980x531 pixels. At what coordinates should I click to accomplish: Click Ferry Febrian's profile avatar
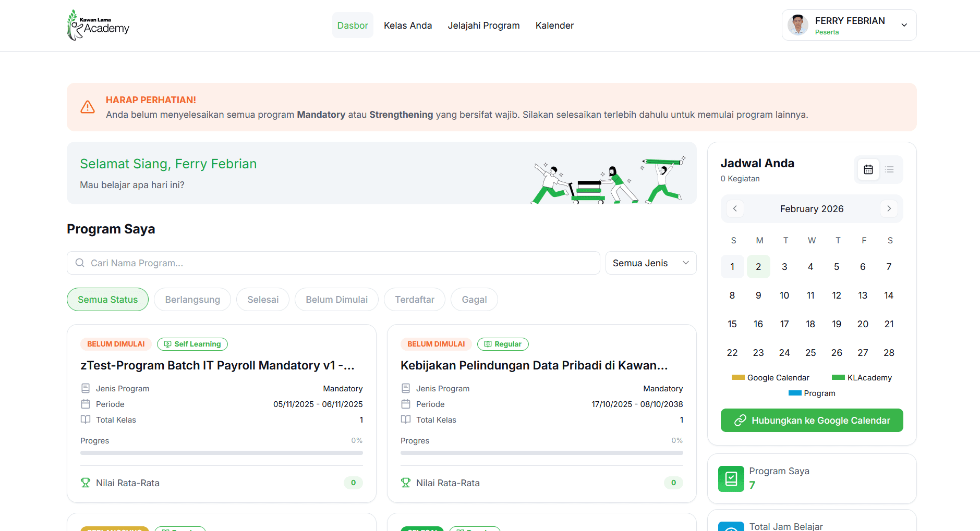point(797,25)
